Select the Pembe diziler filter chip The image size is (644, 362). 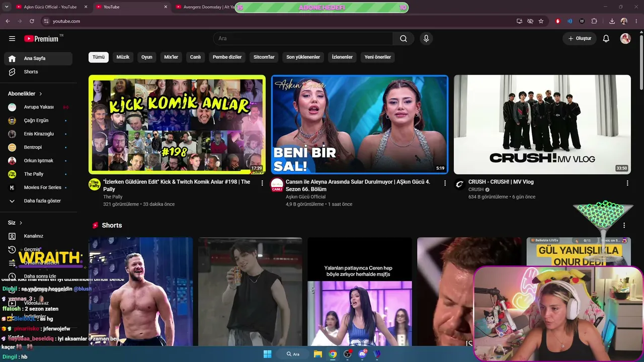pos(227,57)
